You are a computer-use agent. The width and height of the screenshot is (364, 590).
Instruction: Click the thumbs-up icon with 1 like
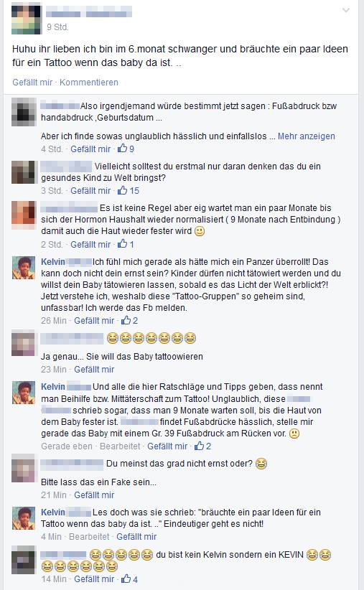(122, 244)
